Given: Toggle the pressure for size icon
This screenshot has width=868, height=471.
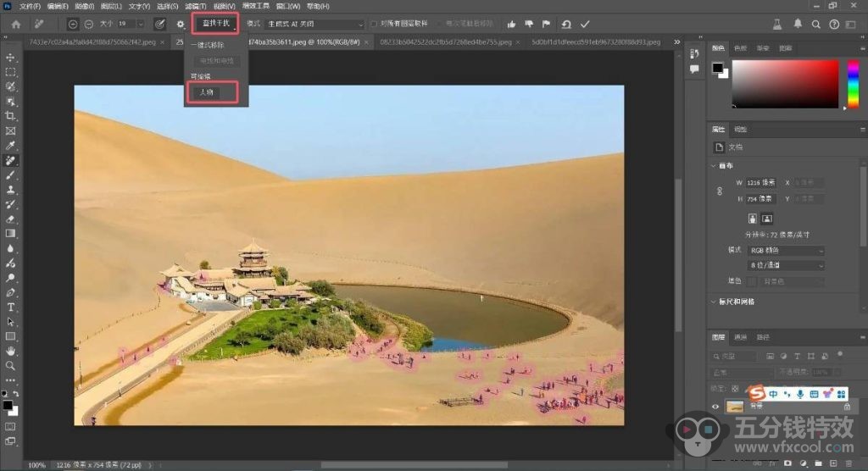Looking at the screenshot, I should [x=159, y=25].
